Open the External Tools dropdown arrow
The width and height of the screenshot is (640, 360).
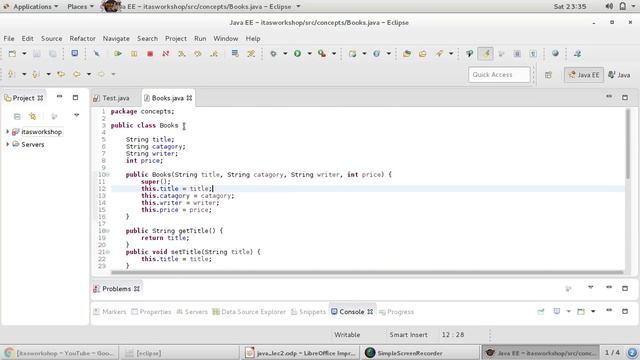point(334,53)
